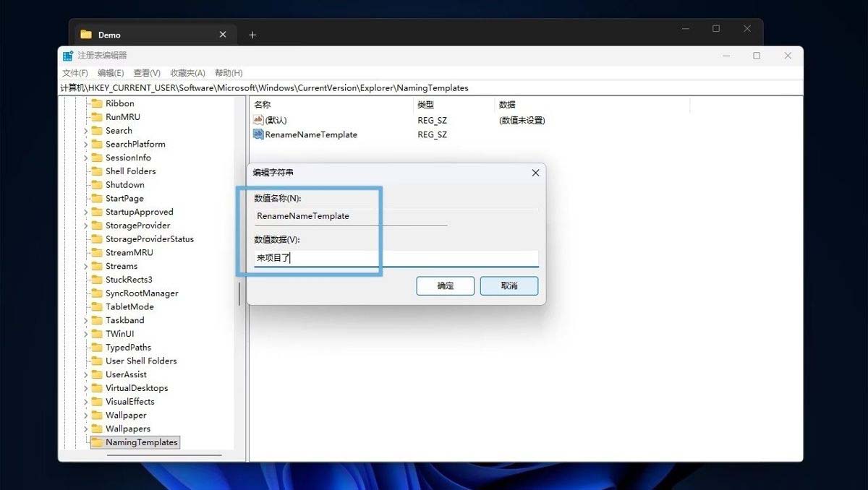This screenshot has width=868, height=490.
Task: Click the TabletMode folder icon
Action: pos(96,307)
